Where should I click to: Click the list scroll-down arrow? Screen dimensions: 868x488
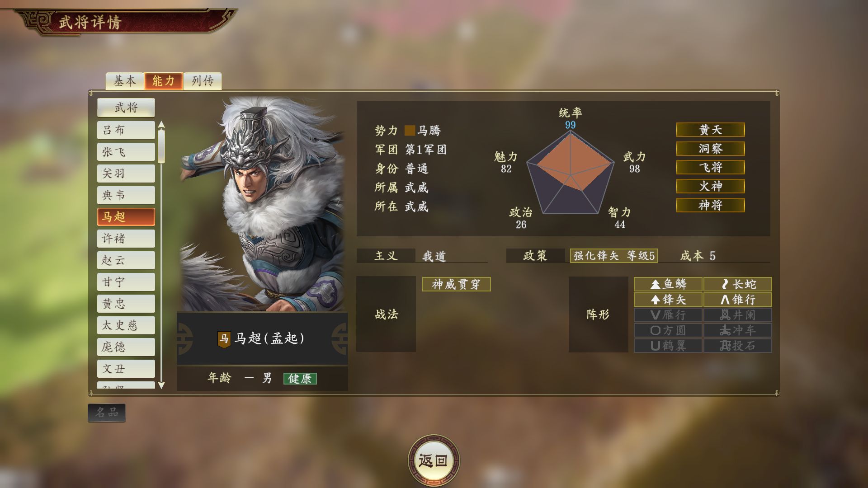[161, 385]
